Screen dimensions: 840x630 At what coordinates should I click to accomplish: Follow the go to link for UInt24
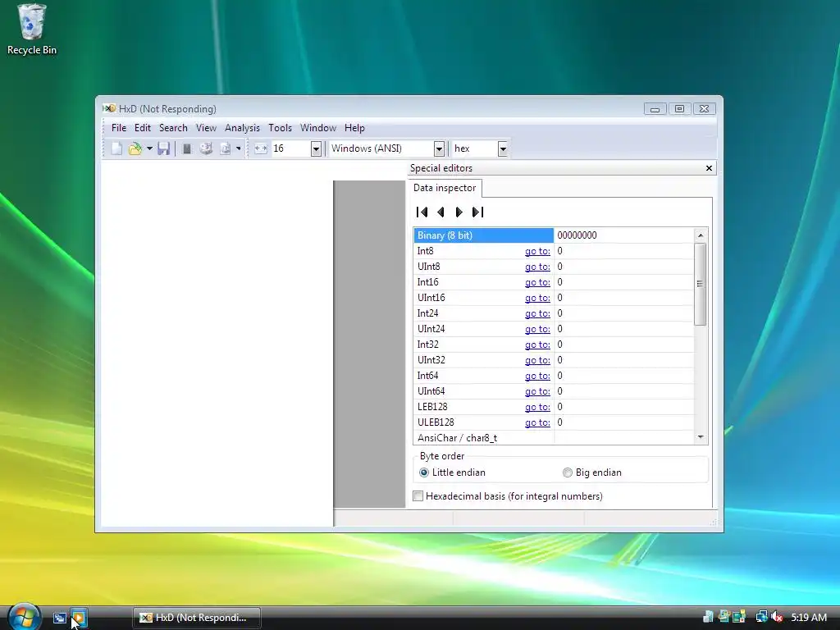coord(537,329)
